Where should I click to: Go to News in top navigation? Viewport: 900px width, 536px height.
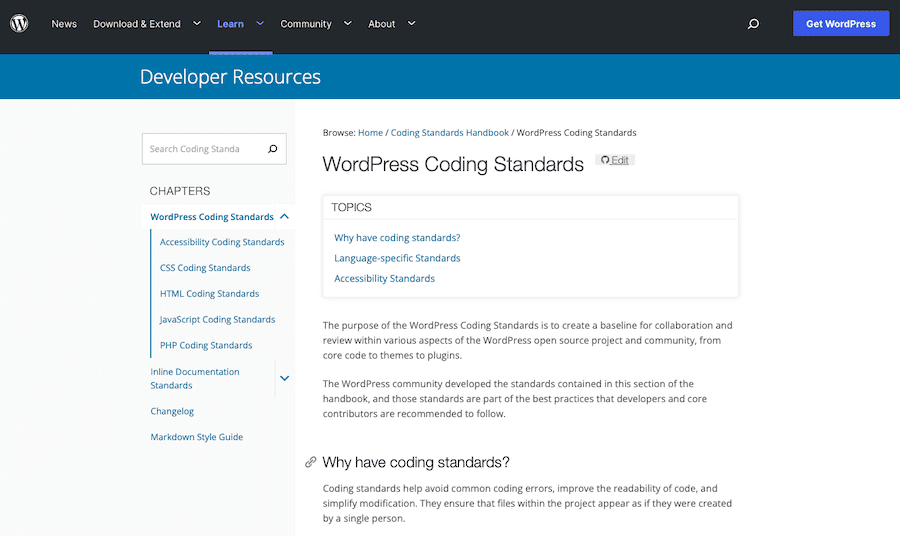pyautogui.click(x=64, y=24)
